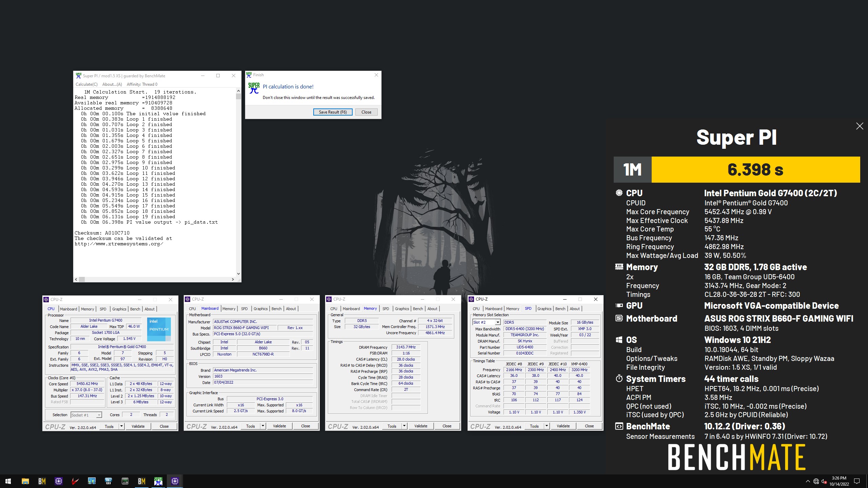The width and height of the screenshot is (868, 488).
Task: Switch to SPD tab in the Memory CPU-Z window
Action: 386,309
